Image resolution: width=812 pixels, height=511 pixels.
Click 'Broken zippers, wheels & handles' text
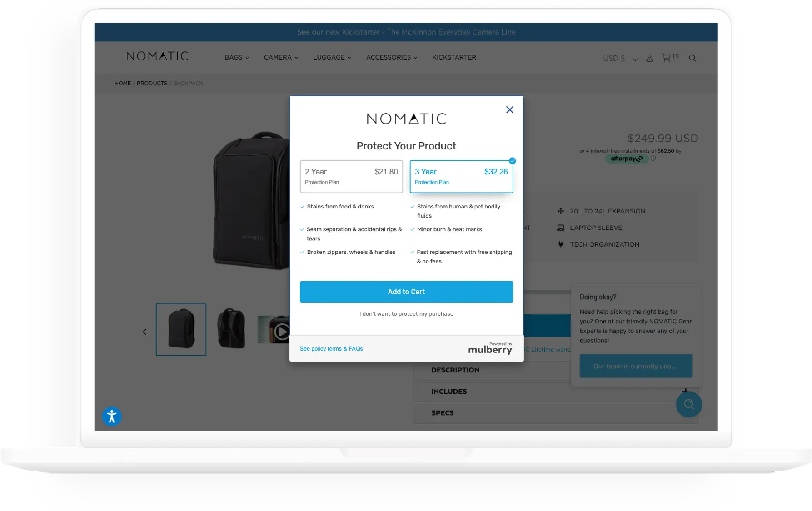[x=351, y=252]
